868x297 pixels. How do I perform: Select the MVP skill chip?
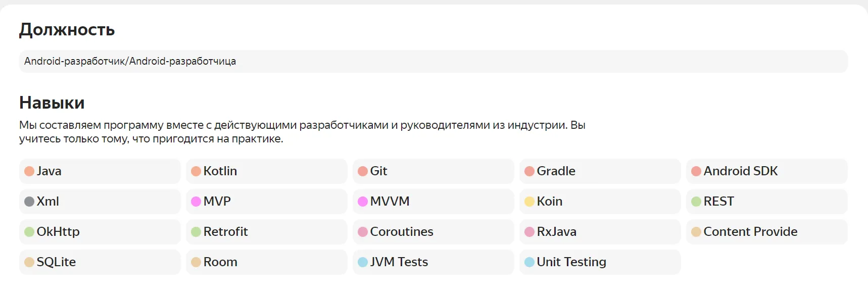(266, 202)
